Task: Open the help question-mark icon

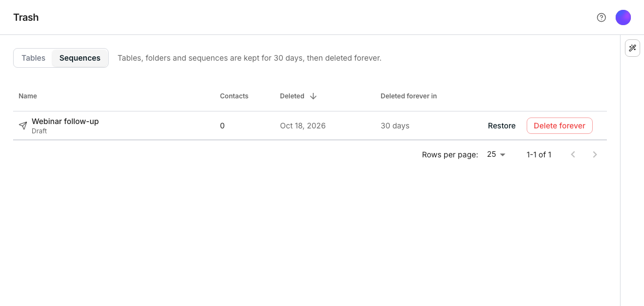Action: (x=601, y=17)
